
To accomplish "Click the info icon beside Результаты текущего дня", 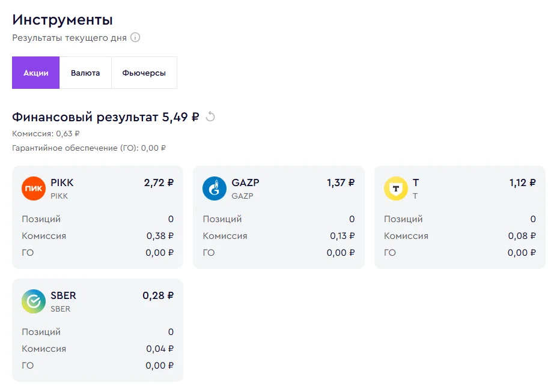I will click(135, 37).
